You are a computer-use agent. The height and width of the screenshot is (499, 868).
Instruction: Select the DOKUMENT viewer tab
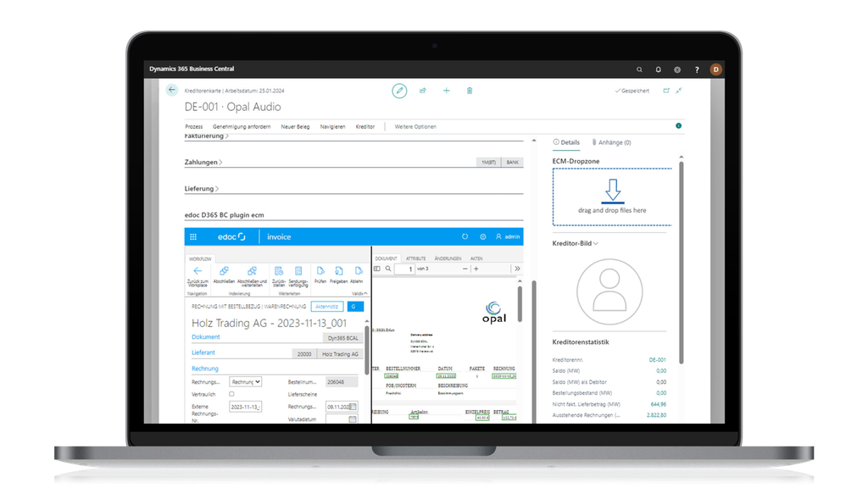click(x=386, y=258)
